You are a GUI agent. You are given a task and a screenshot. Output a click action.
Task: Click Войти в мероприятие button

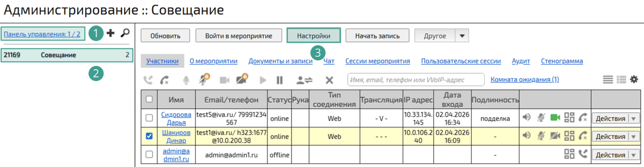[x=238, y=36]
